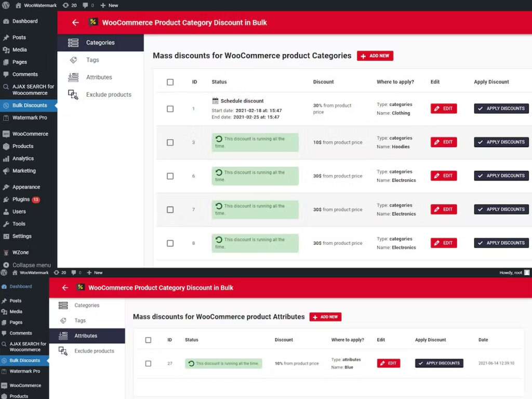The width and height of the screenshot is (532, 399).
Task: Click back arrow in Categories discounts screen header
Action: coord(75,23)
